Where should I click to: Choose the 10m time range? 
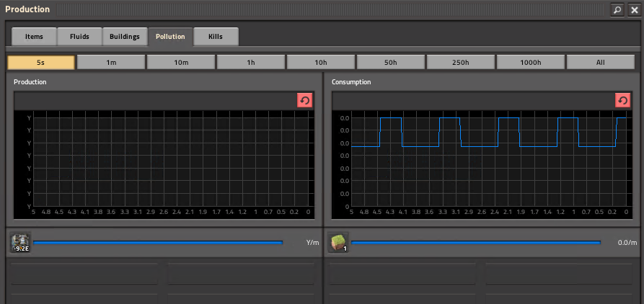pos(181,63)
